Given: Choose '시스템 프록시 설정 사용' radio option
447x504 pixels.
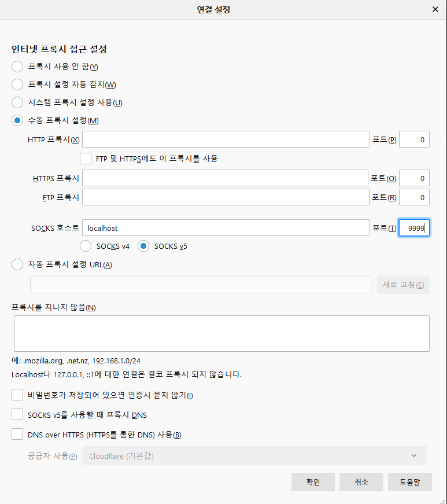Looking at the screenshot, I should pyautogui.click(x=17, y=102).
